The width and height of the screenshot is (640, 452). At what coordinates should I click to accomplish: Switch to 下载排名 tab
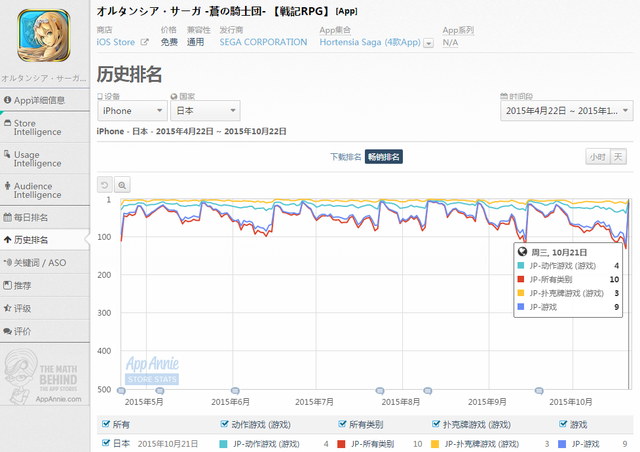tap(345, 157)
